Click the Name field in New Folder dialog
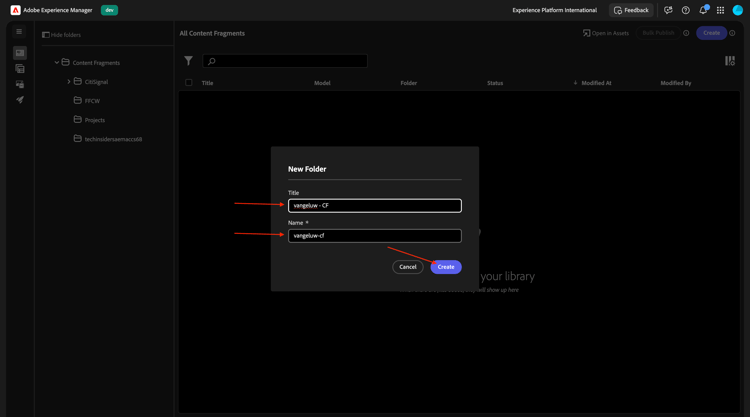 click(x=375, y=236)
